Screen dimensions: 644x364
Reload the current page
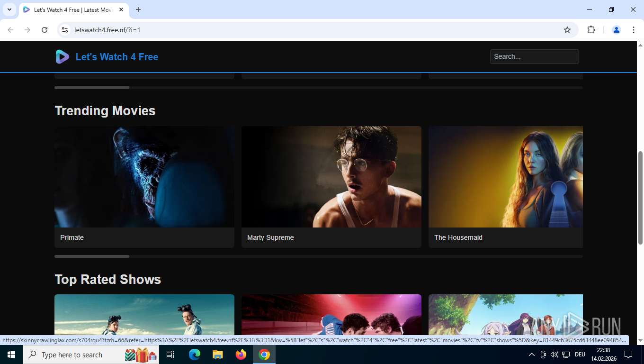[x=45, y=30]
